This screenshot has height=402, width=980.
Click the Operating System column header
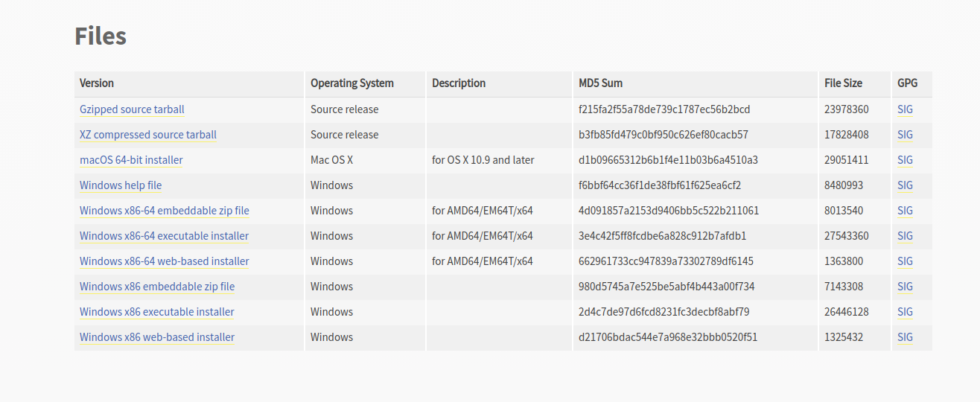pyautogui.click(x=352, y=83)
